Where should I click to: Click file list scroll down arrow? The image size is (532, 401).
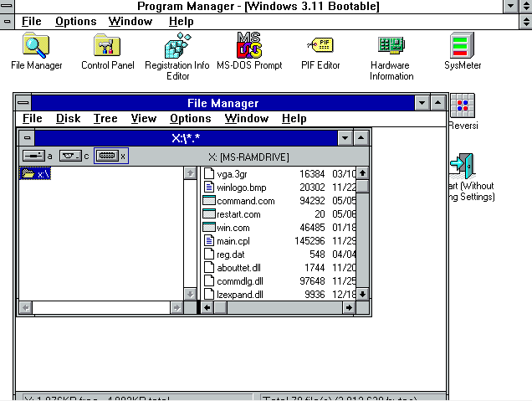pyautogui.click(x=362, y=294)
